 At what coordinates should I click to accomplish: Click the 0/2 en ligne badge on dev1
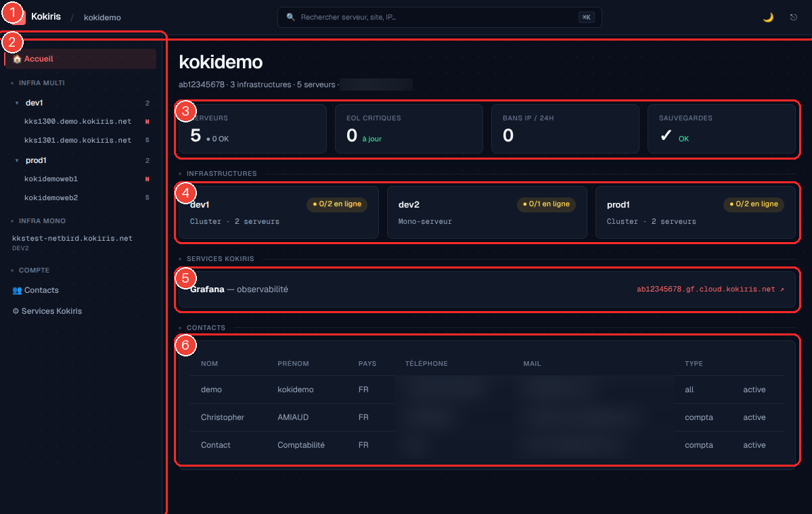point(336,204)
